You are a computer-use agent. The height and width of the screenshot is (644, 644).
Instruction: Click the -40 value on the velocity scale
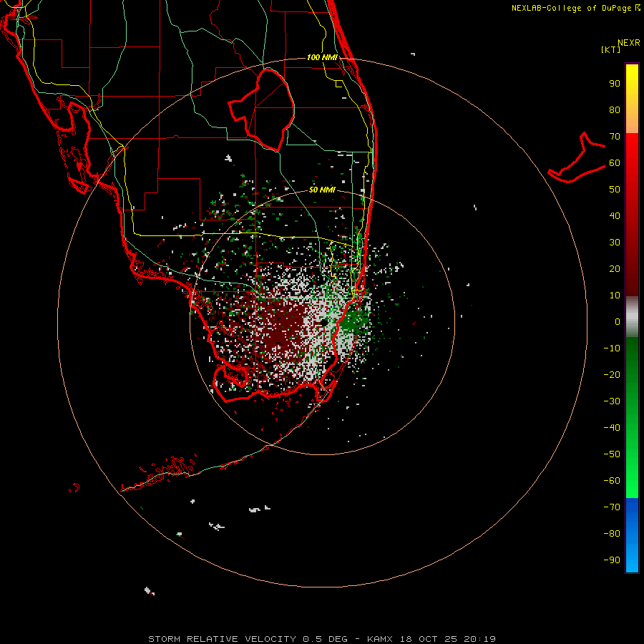pos(612,428)
